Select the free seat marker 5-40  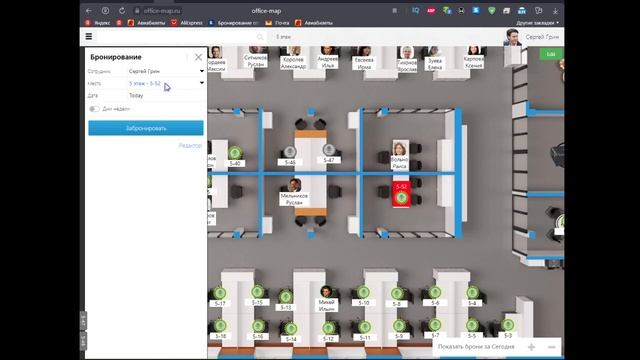tap(235, 153)
